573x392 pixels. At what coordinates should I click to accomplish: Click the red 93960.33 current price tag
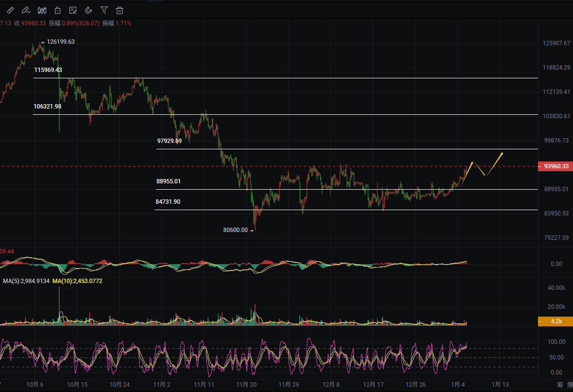coord(555,166)
